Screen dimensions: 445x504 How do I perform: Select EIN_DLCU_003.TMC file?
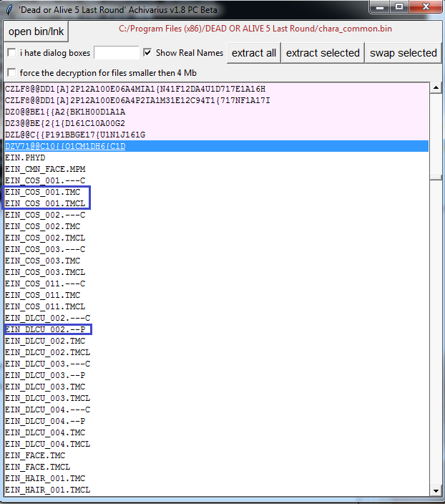217,387
